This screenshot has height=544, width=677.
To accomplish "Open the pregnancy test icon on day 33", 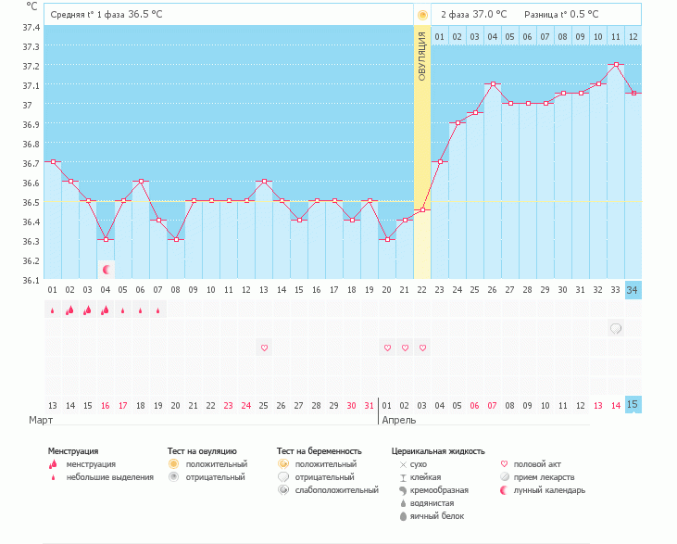I will 616,328.
